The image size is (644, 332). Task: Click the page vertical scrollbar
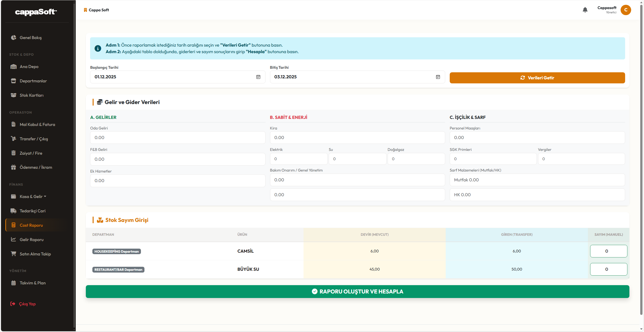(x=641, y=161)
